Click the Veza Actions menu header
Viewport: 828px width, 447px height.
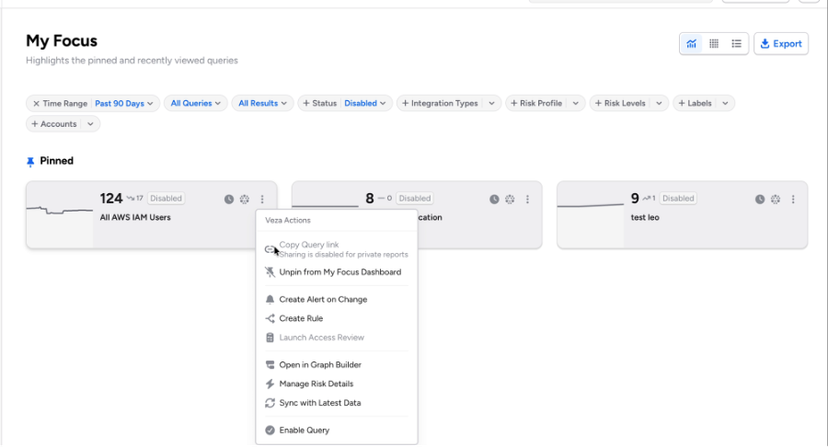click(288, 221)
